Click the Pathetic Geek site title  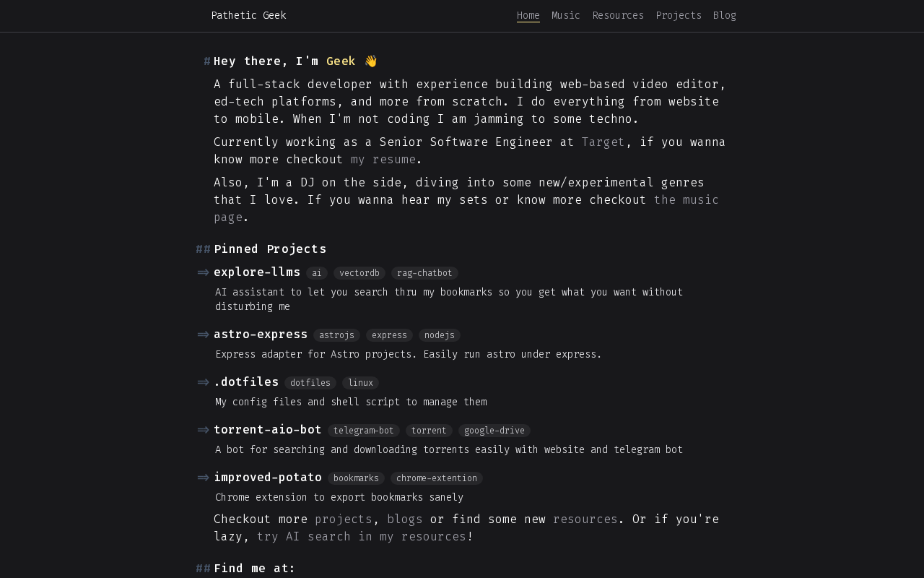[248, 15]
